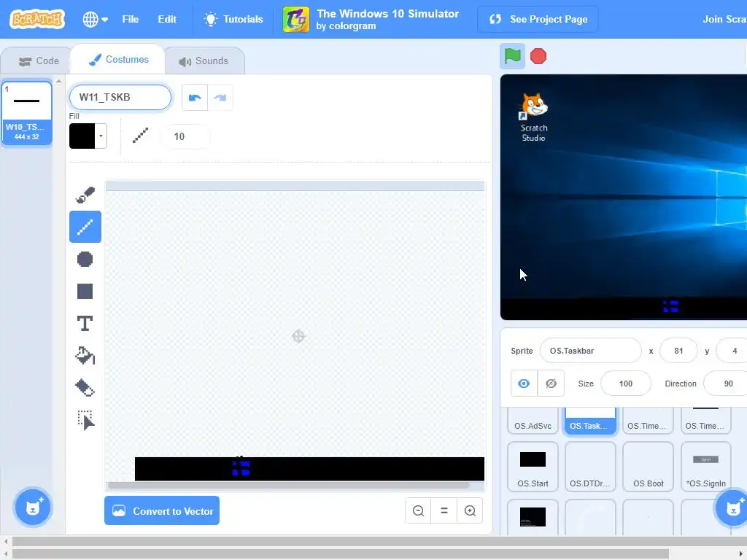Screen dimensions: 747x560
Task: Switch to the Code tab
Action: [39, 61]
